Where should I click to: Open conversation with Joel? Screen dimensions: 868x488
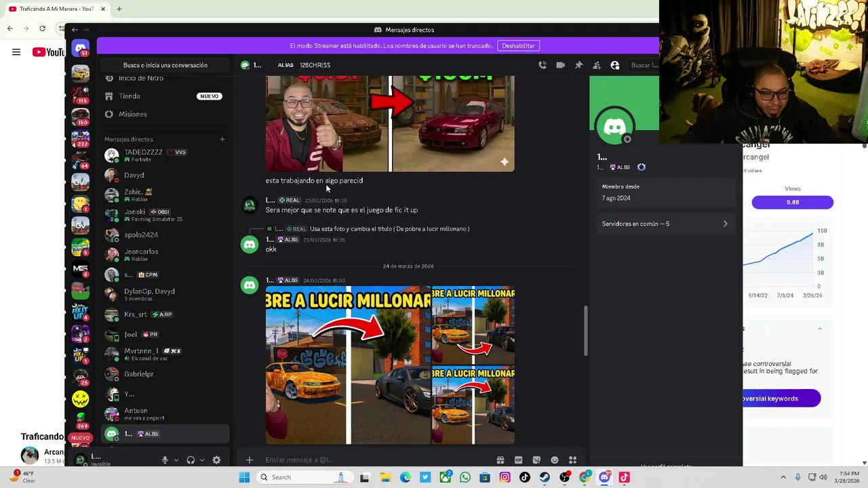tap(165, 334)
